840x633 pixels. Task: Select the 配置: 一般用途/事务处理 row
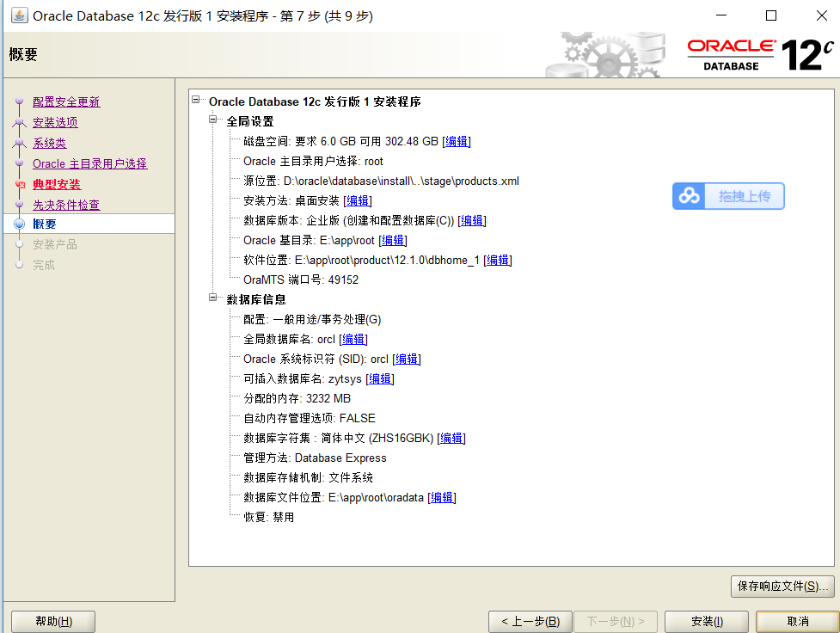(312, 319)
